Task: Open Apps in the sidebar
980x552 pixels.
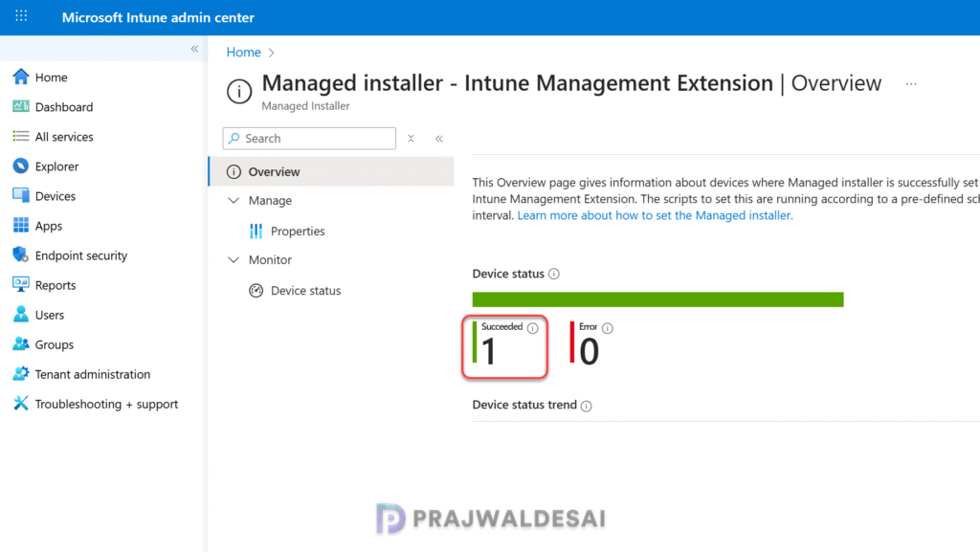Action: [x=49, y=226]
